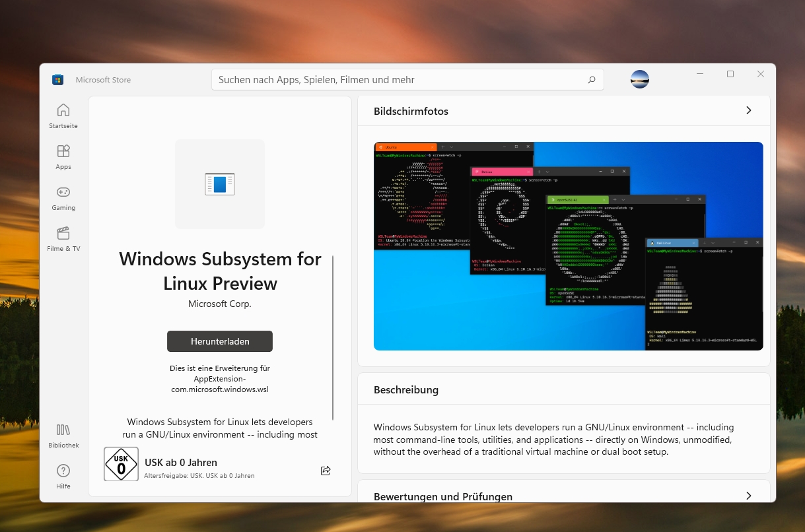This screenshot has height=532, width=805.
Task: Go to the Gaming section
Action: 63,198
